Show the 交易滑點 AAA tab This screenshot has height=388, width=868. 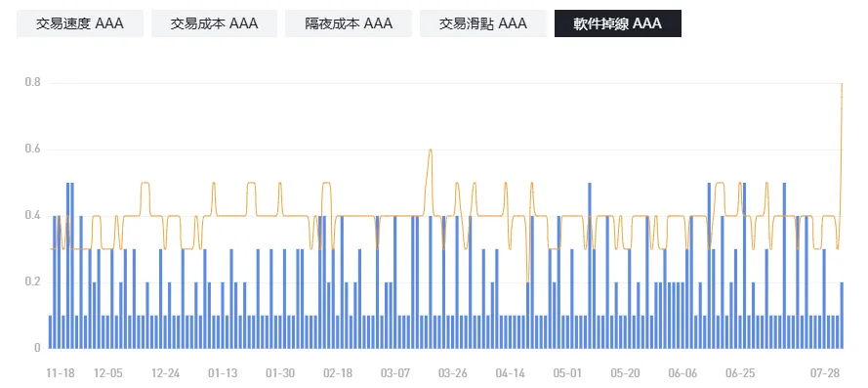[483, 23]
